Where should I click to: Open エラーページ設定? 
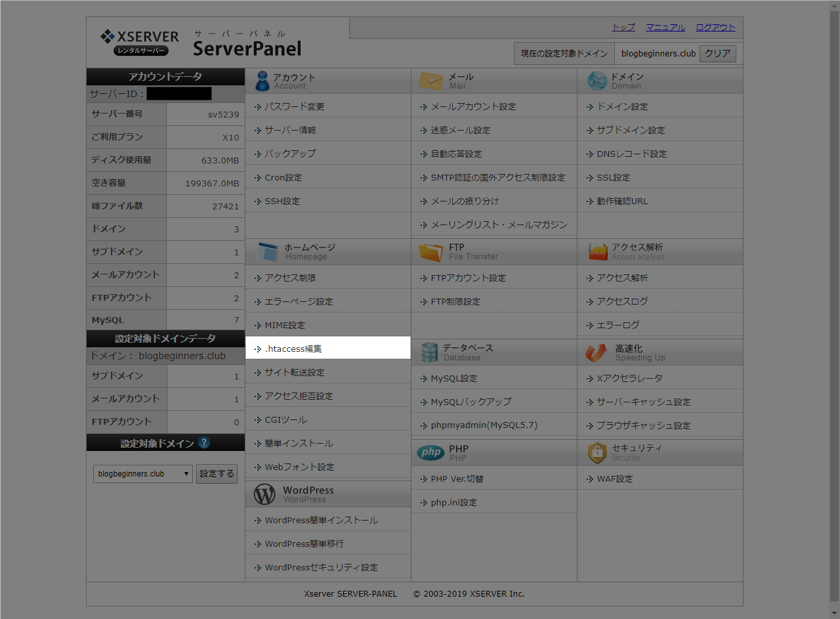click(299, 301)
